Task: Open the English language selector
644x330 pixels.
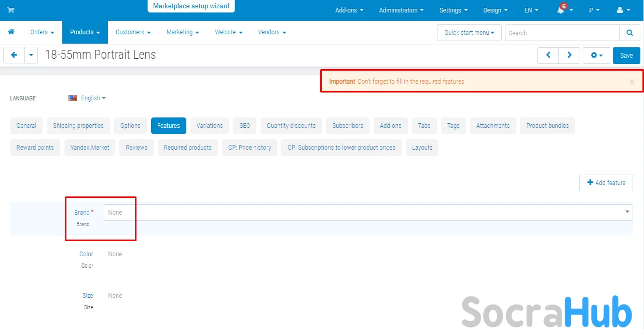Action: click(88, 98)
